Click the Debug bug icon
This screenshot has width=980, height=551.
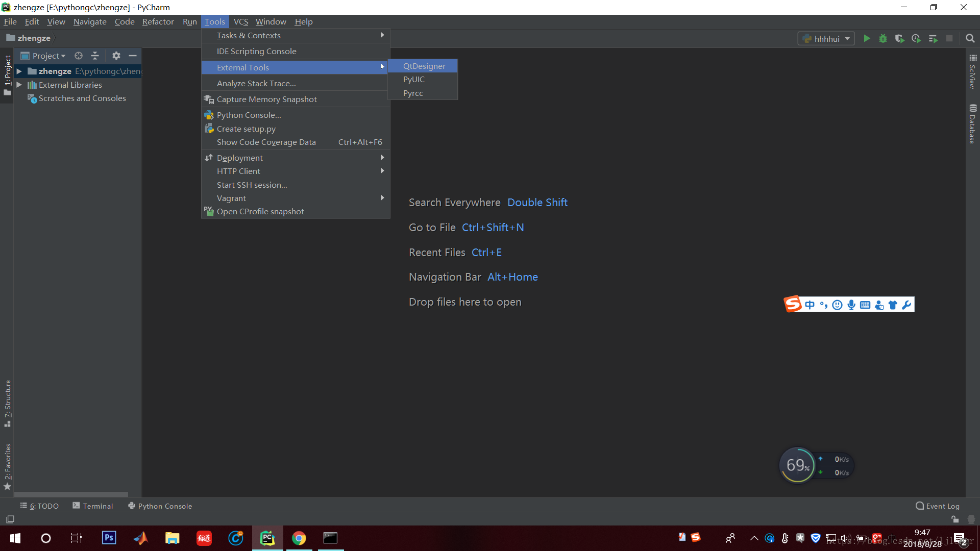(x=883, y=38)
